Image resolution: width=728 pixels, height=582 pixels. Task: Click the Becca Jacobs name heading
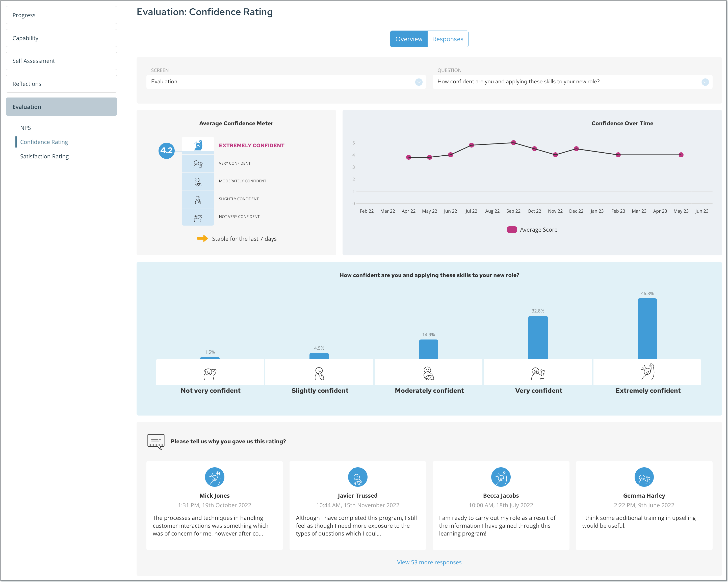coord(501,496)
